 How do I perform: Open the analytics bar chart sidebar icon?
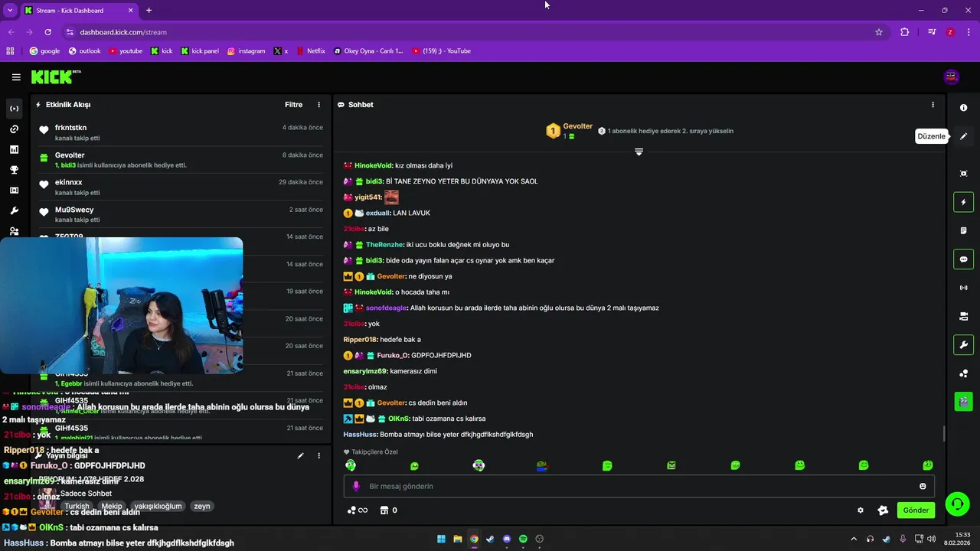[14, 150]
